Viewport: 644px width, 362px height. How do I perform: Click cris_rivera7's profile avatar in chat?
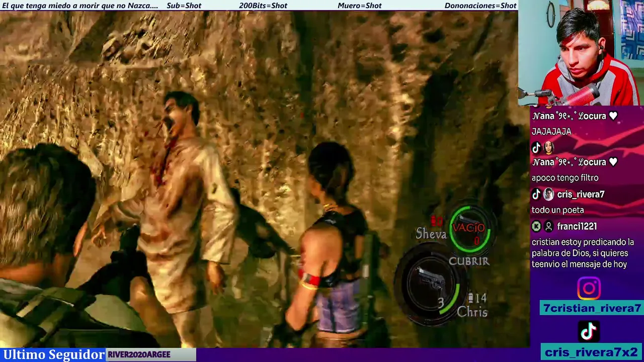[x=548, y=194]
